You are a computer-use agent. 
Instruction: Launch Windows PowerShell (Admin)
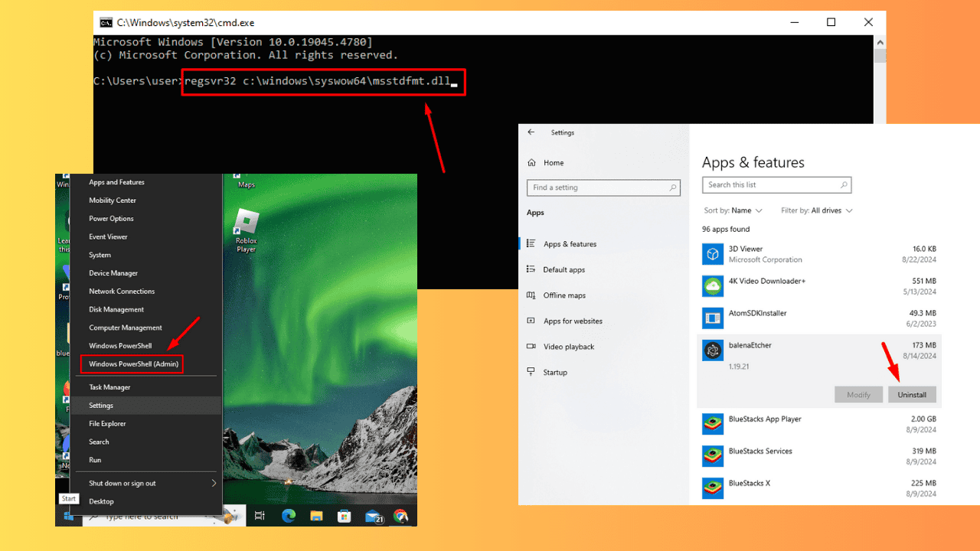(133, 364)
